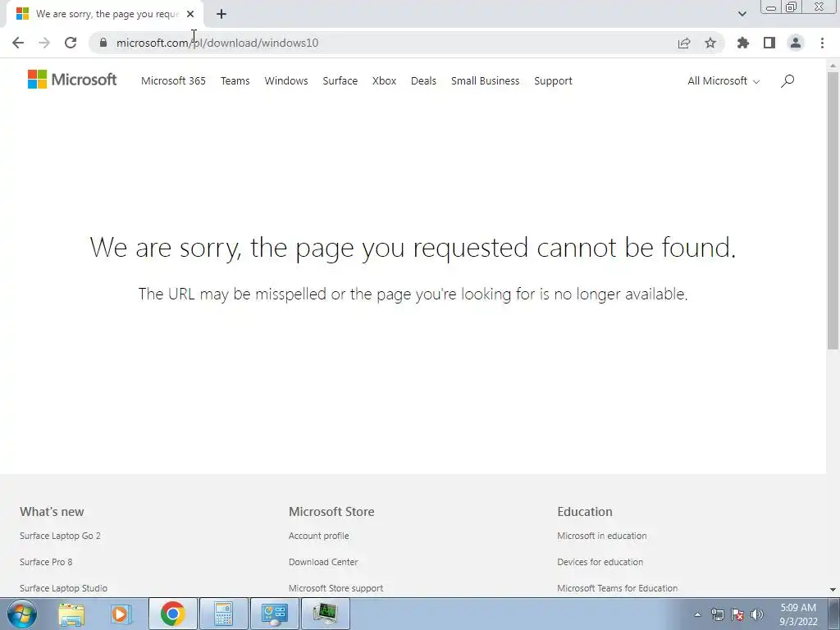
Task: Open Action Center flag icon
Action: (x=737, y=614)
